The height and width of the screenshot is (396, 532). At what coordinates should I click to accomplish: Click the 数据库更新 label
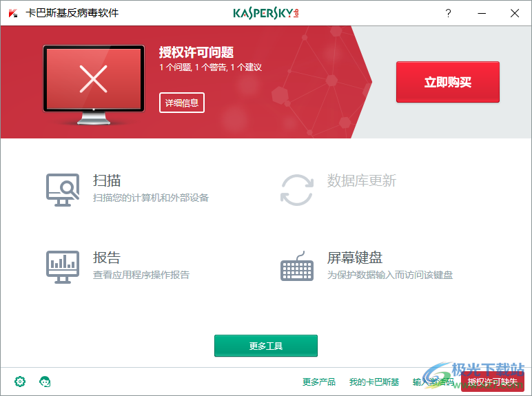tap(361, 180)
